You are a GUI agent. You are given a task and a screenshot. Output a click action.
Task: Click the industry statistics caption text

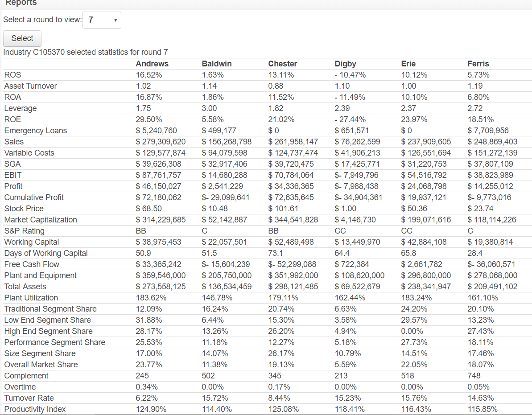86,52
